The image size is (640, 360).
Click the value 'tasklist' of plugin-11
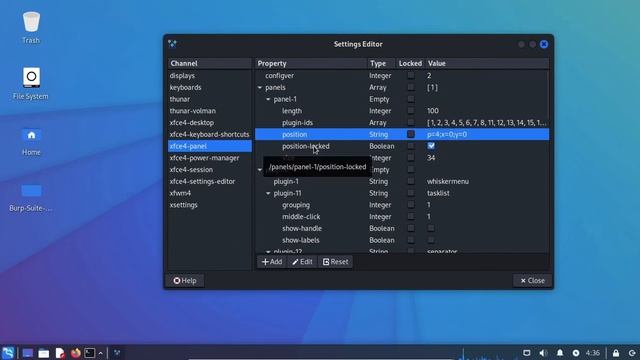point(438,193)
